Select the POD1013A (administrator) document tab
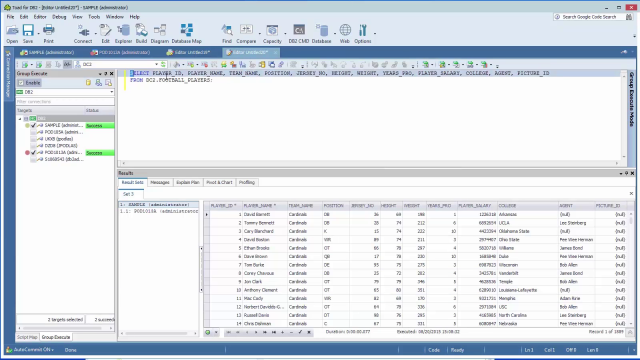The image size is (640, 360). click(121, 52)
